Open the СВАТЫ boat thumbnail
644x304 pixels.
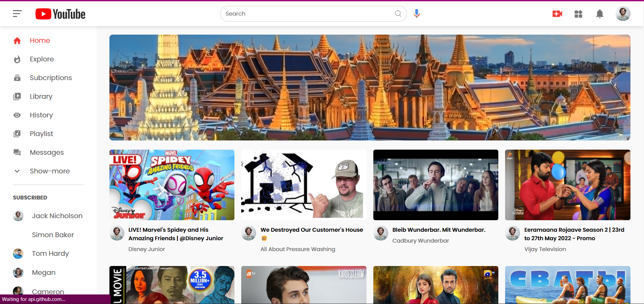click(568, 285)
